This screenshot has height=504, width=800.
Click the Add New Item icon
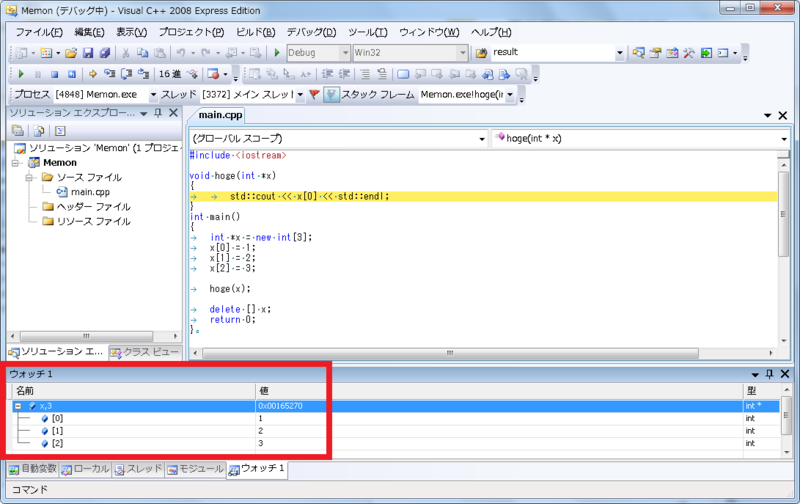[x=46, y=53]
